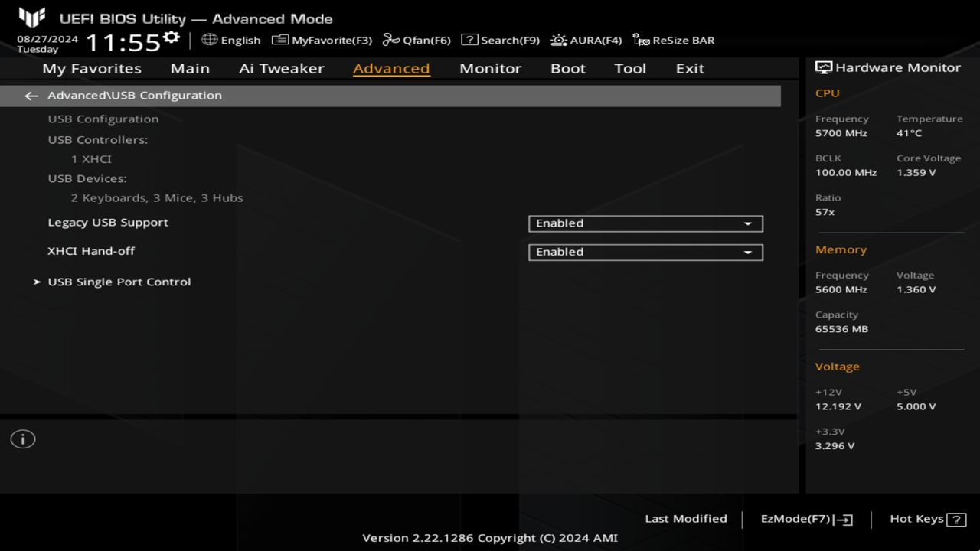This screenshot has height=551, width=980.
Task: Click the Hardware Monitor monitor icon
Action: click(x=824, y=67)
